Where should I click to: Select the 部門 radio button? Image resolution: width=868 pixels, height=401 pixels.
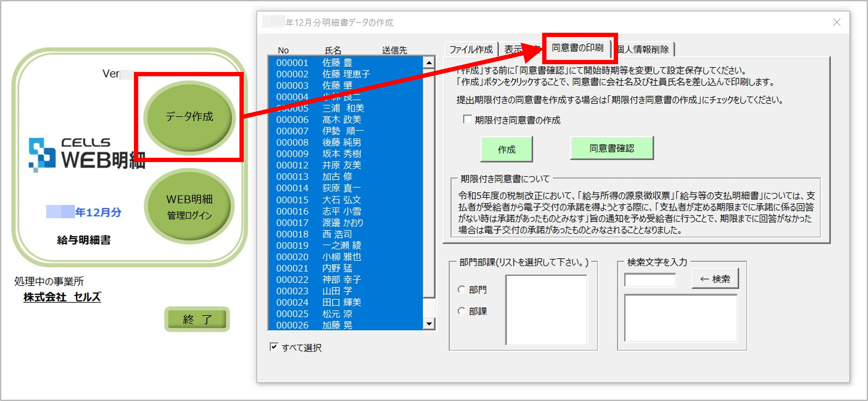pos(461,289)
